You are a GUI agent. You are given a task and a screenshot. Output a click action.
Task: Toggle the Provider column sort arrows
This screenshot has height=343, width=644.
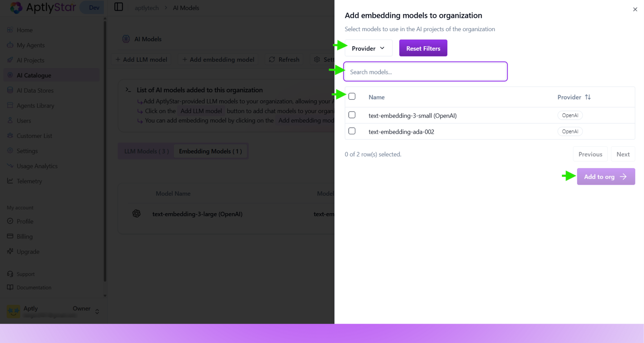coord(588,97)
